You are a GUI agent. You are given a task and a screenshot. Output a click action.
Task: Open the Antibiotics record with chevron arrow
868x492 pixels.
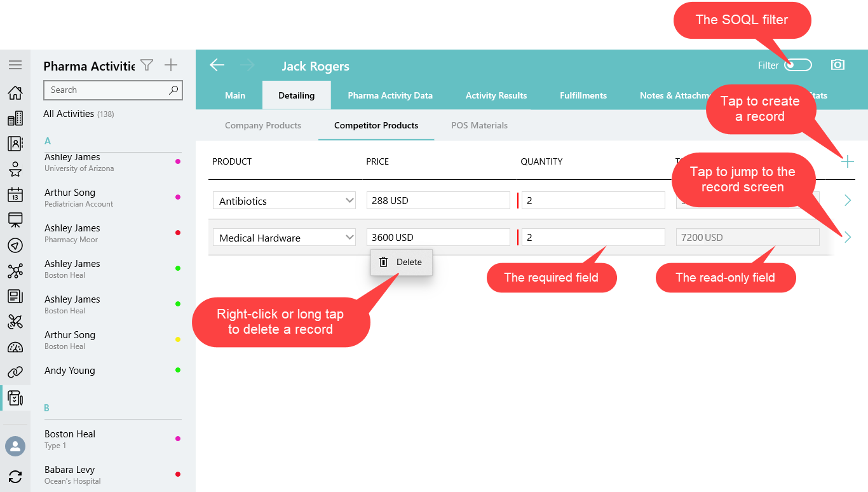pyautogui.click(x=847, y=200)
